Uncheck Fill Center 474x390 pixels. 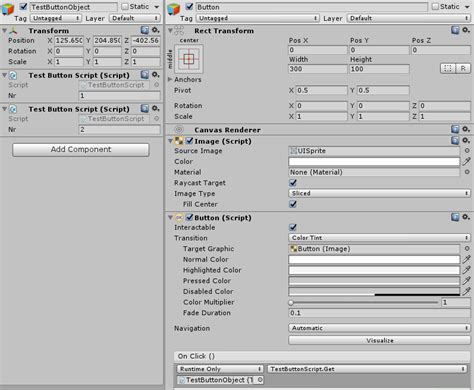click(x=293, y=204)
